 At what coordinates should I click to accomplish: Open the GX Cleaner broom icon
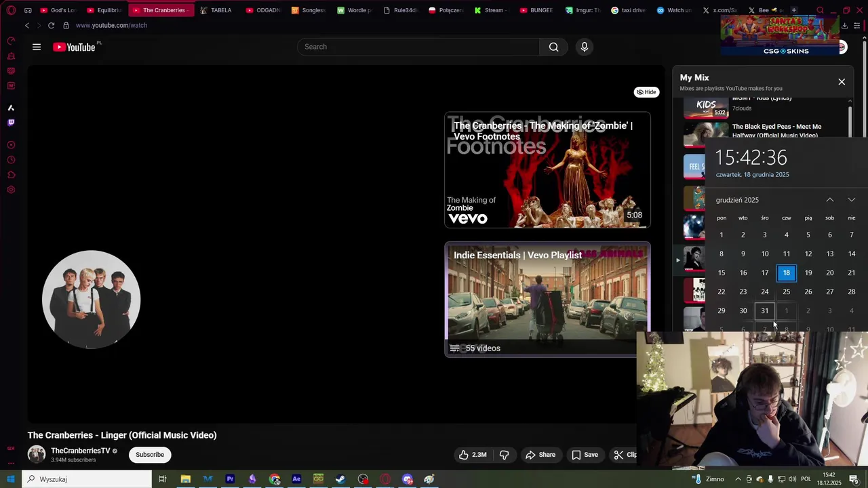[11, 56]
